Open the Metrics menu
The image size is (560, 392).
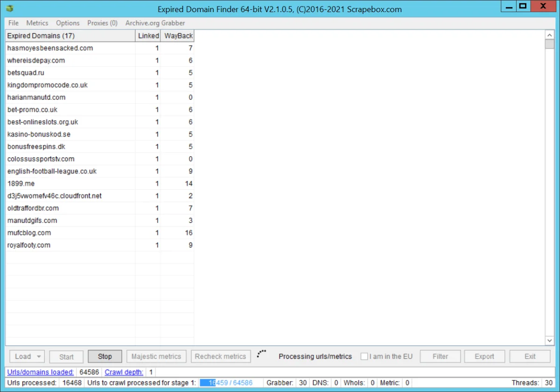pos(37,23)
